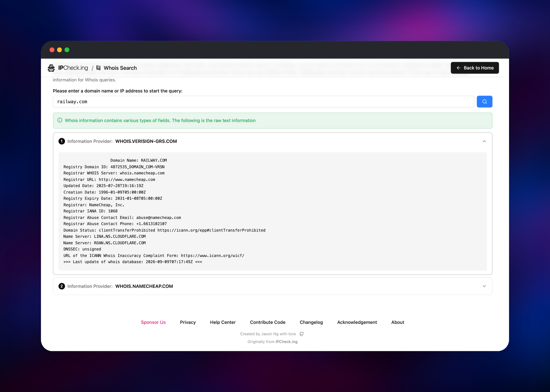This screenshot has width=550, height=392.
Task: Click 'Created by Jason Ng with love' text
Action: [268, 334]
